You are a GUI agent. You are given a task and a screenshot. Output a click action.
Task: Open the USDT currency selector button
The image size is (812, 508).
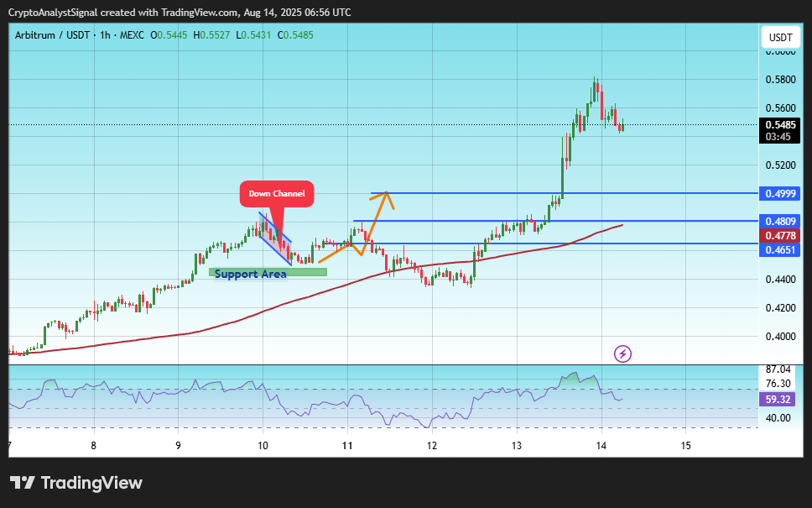(780, 37)
